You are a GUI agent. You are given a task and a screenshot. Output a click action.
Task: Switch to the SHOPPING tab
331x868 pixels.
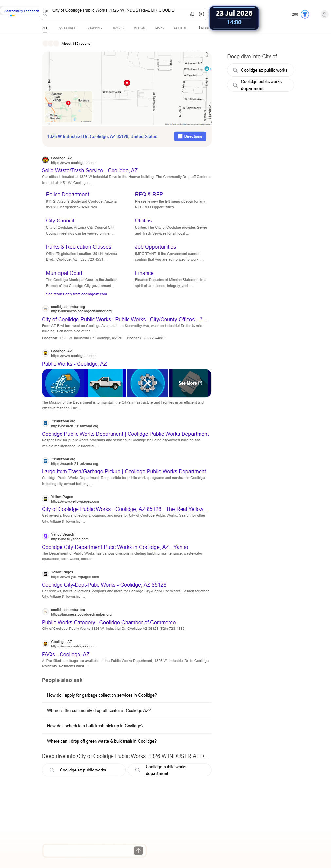click(x=94, y=28)
